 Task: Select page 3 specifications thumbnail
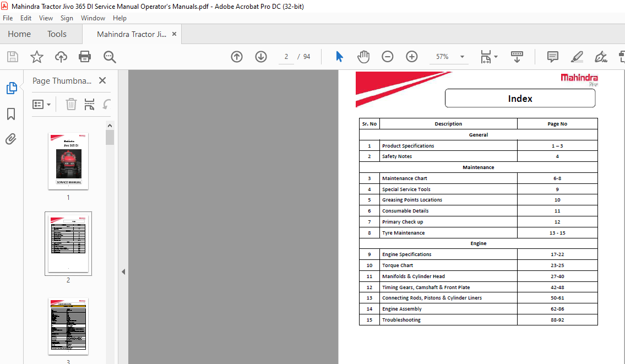click(x=68, y=326)
